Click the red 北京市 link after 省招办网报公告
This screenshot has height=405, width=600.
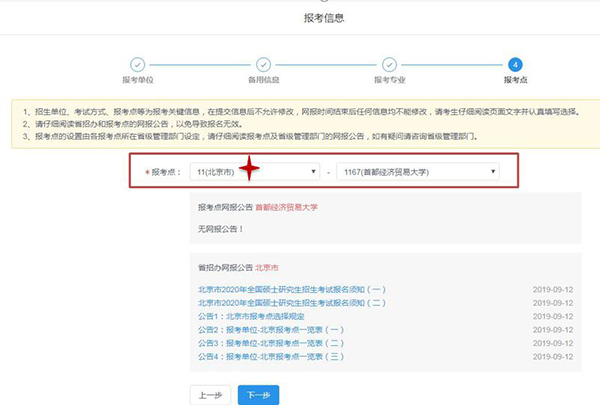[x=267, y=268]
